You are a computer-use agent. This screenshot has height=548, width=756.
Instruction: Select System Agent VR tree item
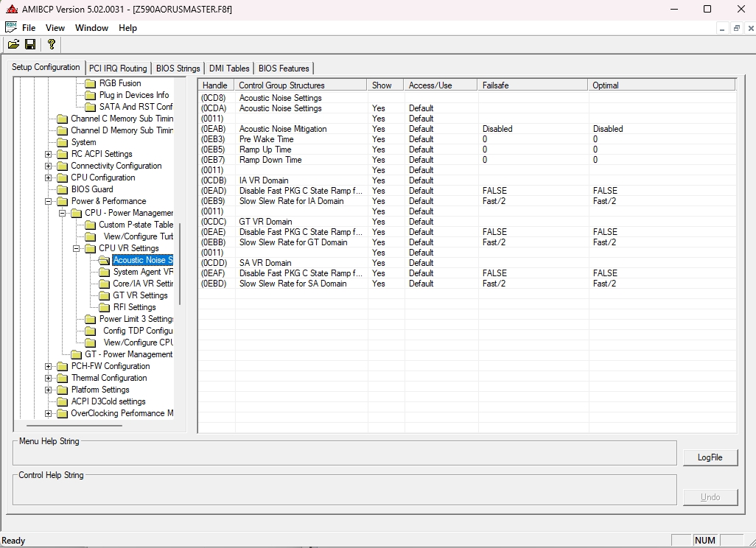(143, 273)
